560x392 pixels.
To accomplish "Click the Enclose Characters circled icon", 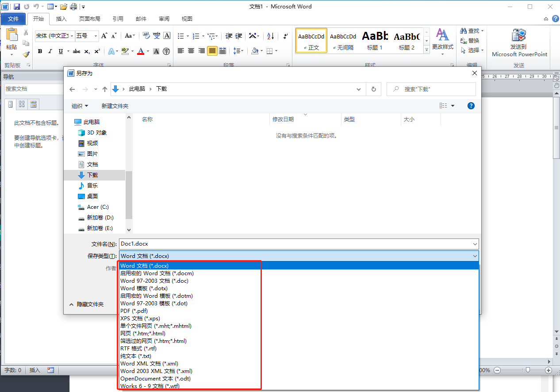I will [166, 51].
